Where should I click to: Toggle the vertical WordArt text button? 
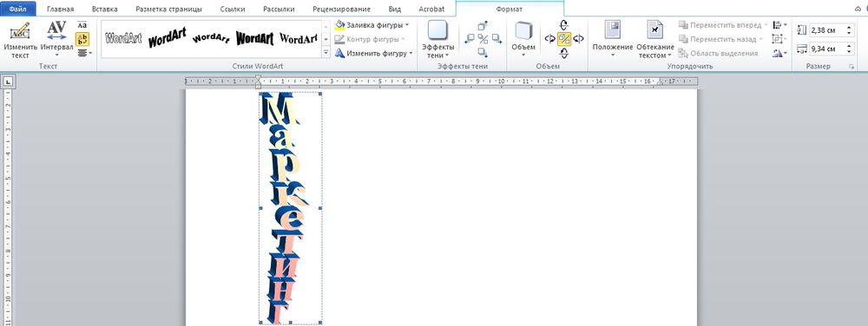[82, 39]
